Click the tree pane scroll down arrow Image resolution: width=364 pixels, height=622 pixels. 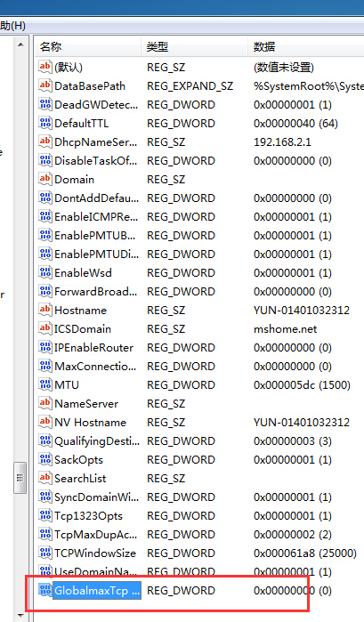pyautogui.click(x=20, y=616)
